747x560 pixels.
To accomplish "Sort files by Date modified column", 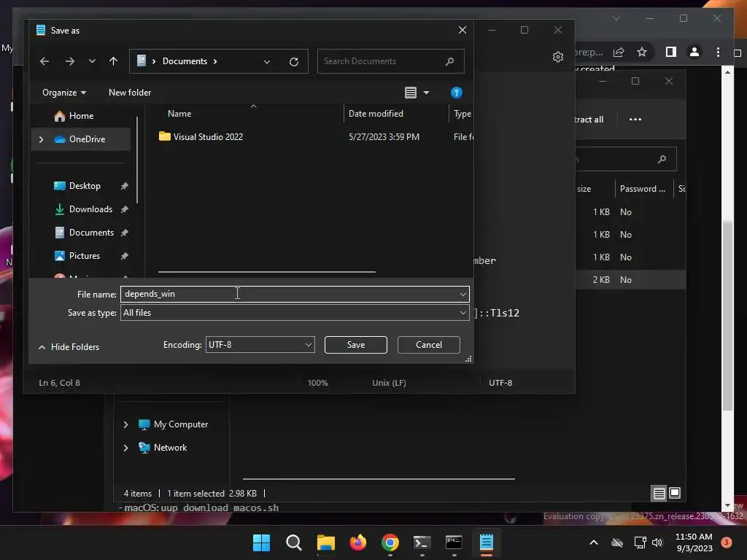I will coord(376,113).
